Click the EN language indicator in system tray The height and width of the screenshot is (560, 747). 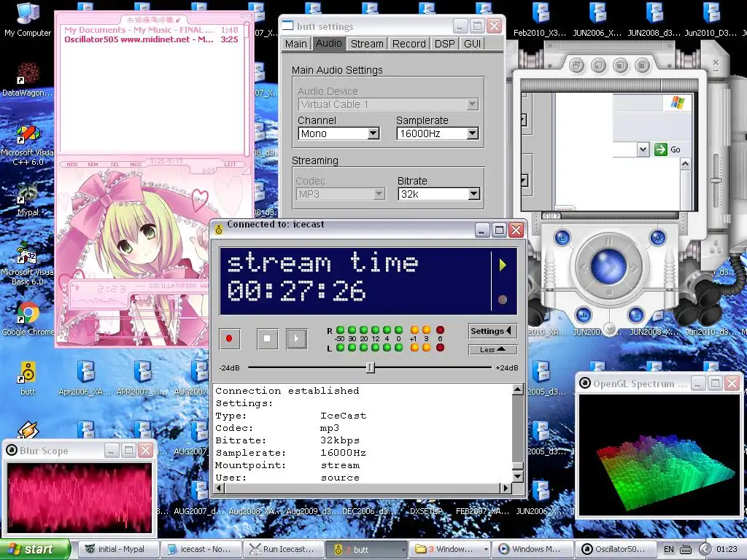point(669,549)
